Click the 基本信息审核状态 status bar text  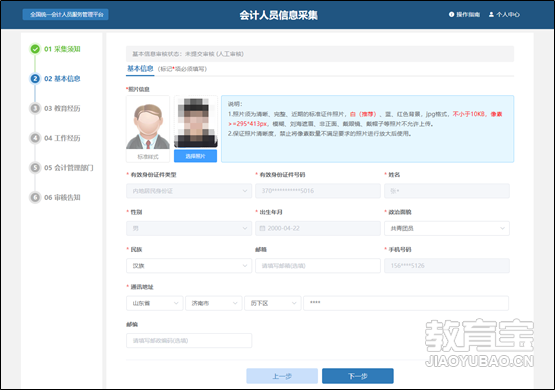[x=188, y=54]
